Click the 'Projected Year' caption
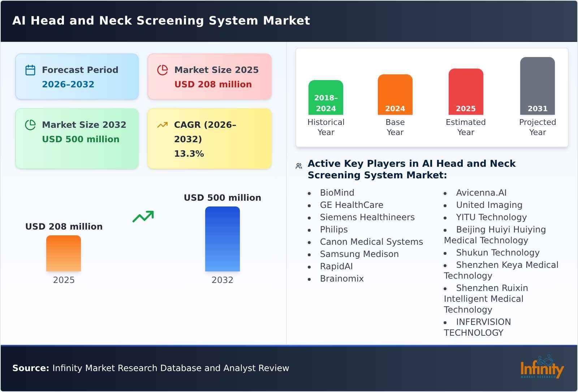The width and height of the screenshot is (578, 392). tap(538, 127)
